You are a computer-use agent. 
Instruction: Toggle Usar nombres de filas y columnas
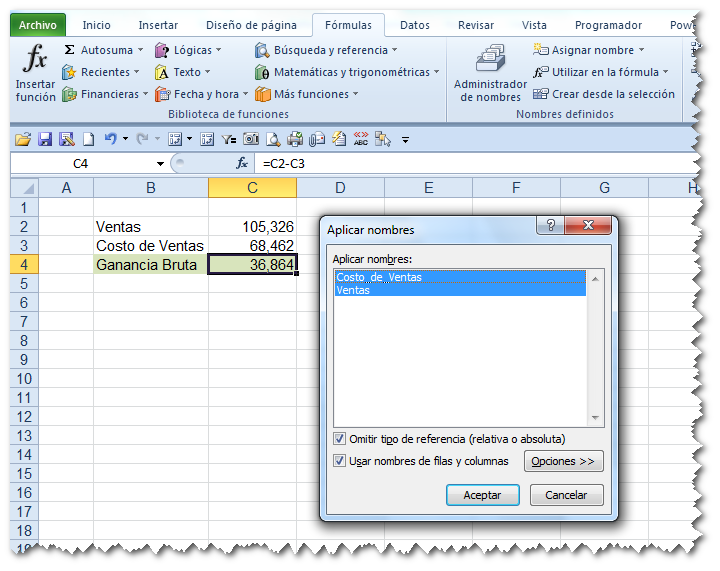click(339, 460)
